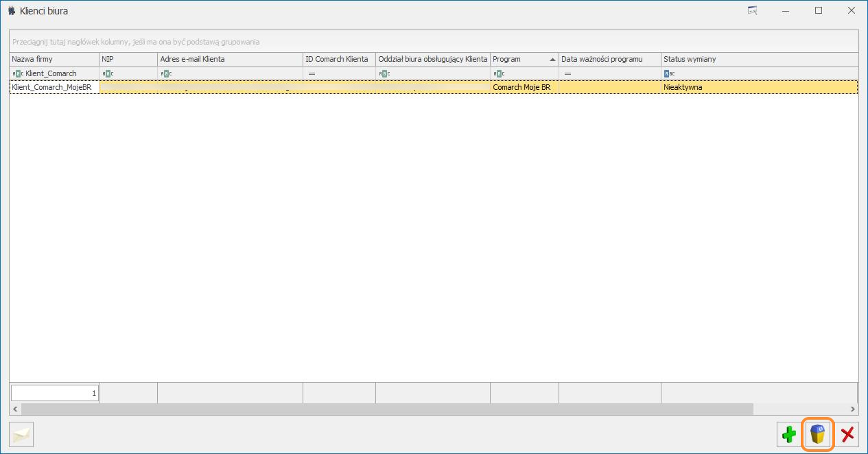868x454 pixels.
Task: Open filter condition icon in NIP column
Action: [x=108, y=73]
